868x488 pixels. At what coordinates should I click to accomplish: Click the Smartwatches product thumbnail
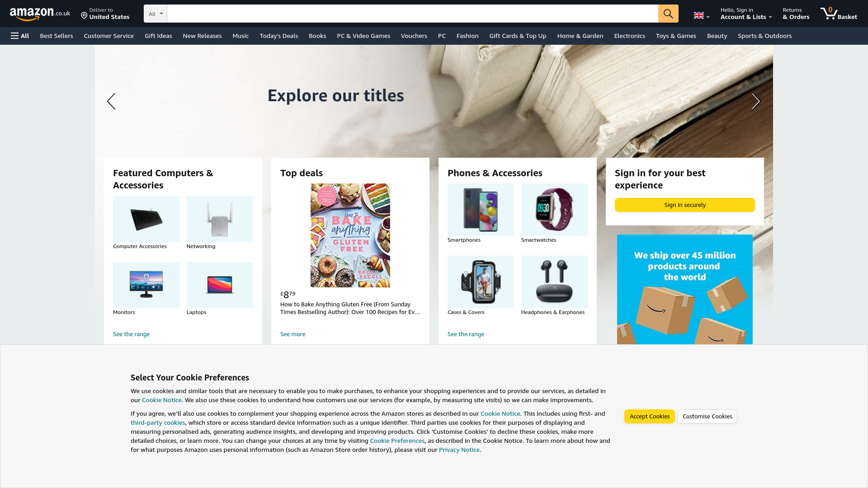tap(554, 209)
